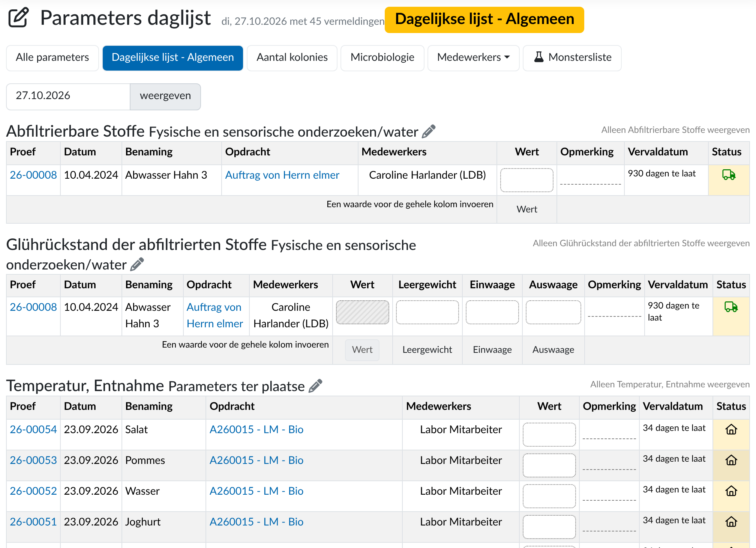Image resolution: width=756 pixels, height=548 pixels.
Task: Open A260015 - LM - Bio order for Salat
Action: tap(256, 429)
